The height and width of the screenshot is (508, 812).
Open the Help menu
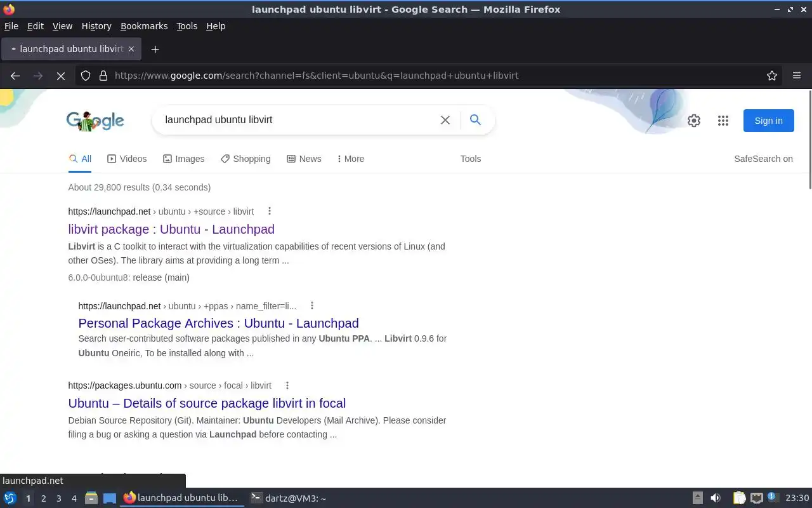(216, 26)
